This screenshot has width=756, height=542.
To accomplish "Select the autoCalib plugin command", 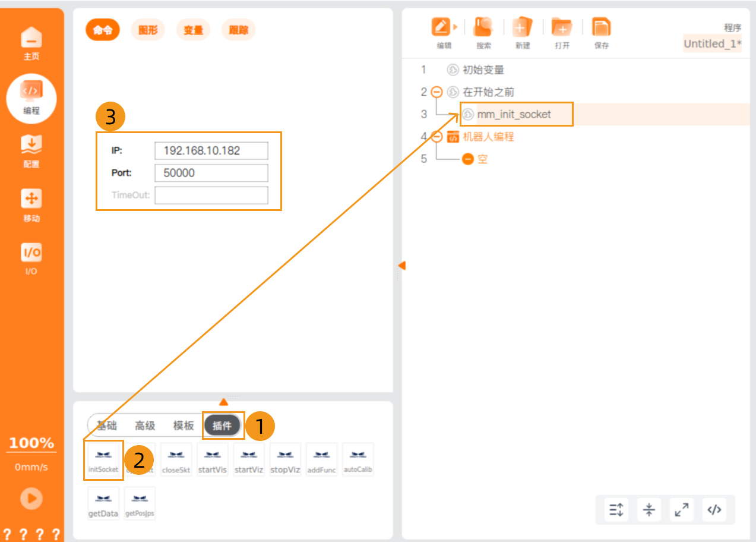I will (x=358, y=460).
